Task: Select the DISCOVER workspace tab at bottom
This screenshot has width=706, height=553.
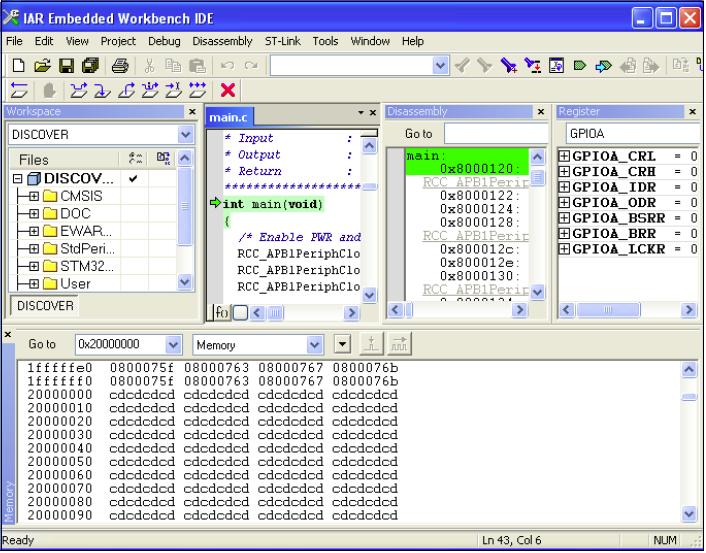Action: point(45,306)
